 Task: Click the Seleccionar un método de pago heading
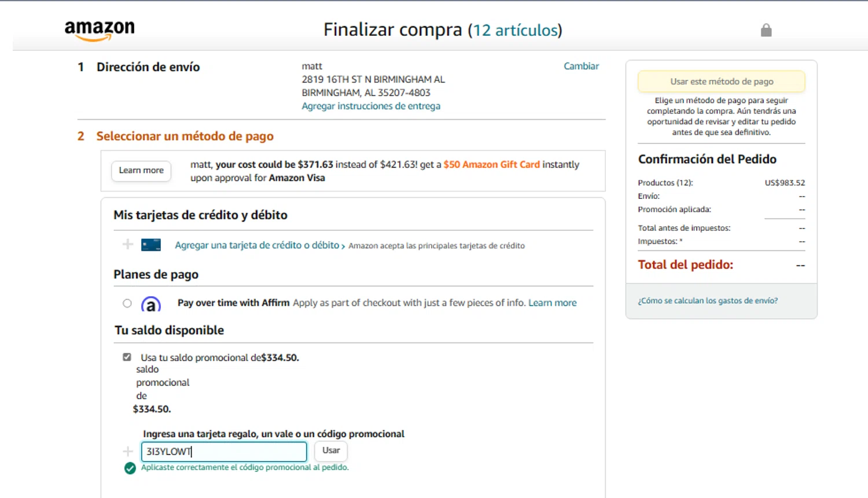pyautogui.click(x=185, y=136)
